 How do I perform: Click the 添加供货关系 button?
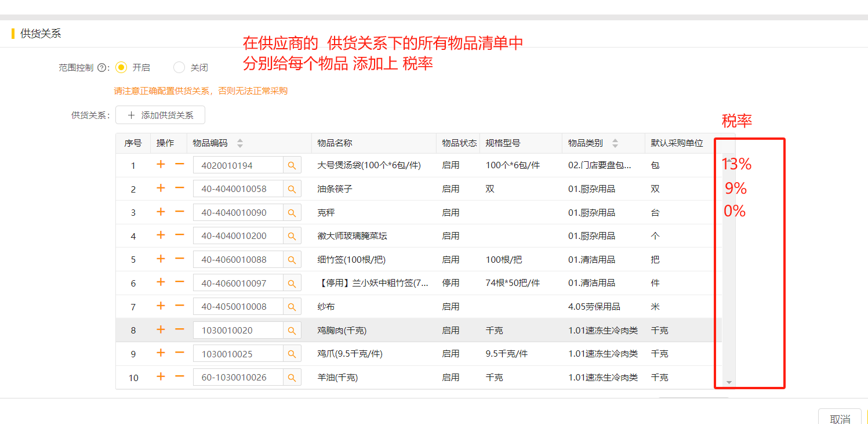tap(160, 115)
